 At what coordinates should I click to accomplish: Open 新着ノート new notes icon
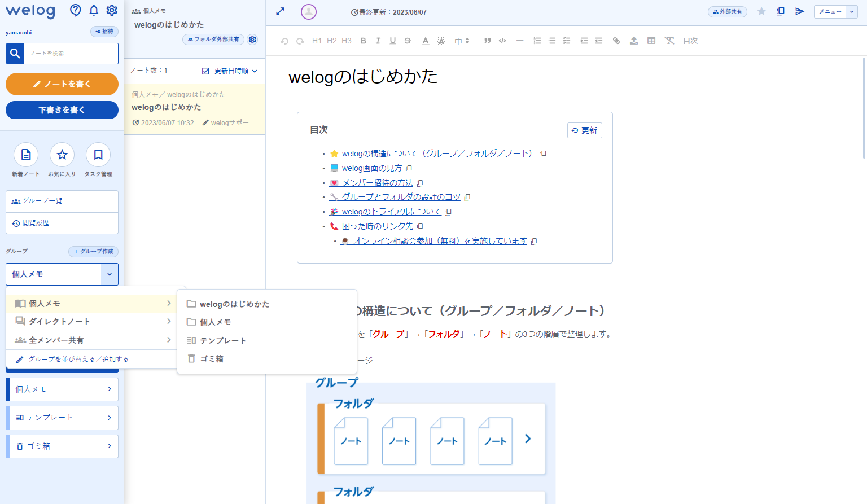pos(26,155)
